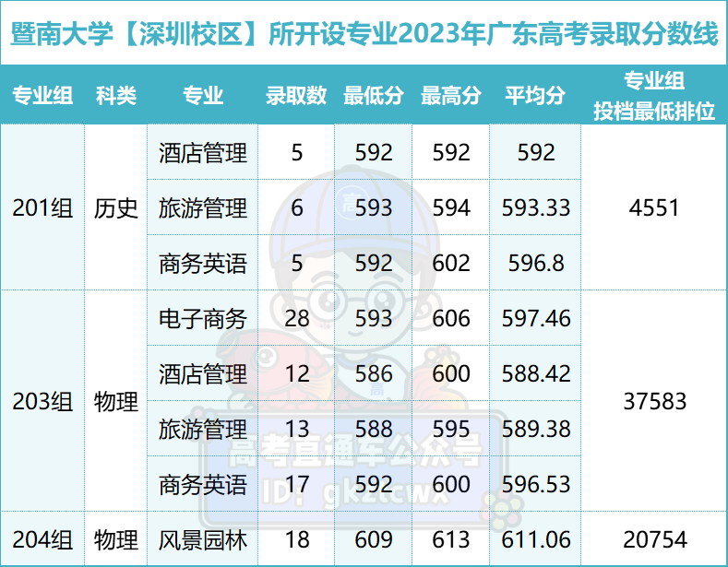728x567 pixels.
Task: Select the 201组 group cell
Action: (42, 207)
